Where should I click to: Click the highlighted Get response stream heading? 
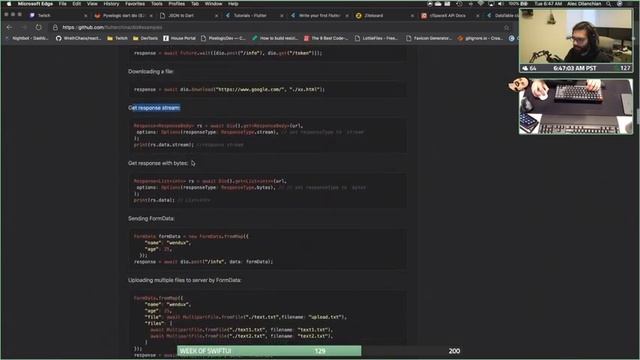click(x=154, y=108)
